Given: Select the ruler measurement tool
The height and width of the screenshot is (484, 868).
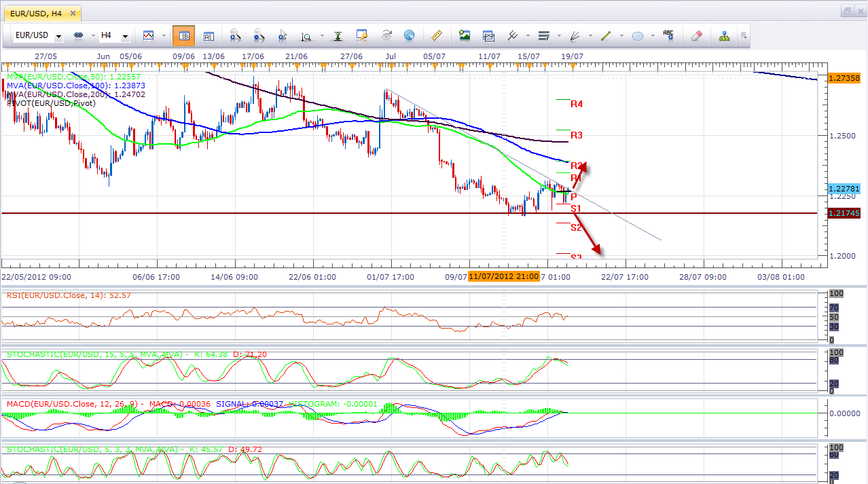Looking at the screenshot, I should pyautogui.click(x=437, y=35).
